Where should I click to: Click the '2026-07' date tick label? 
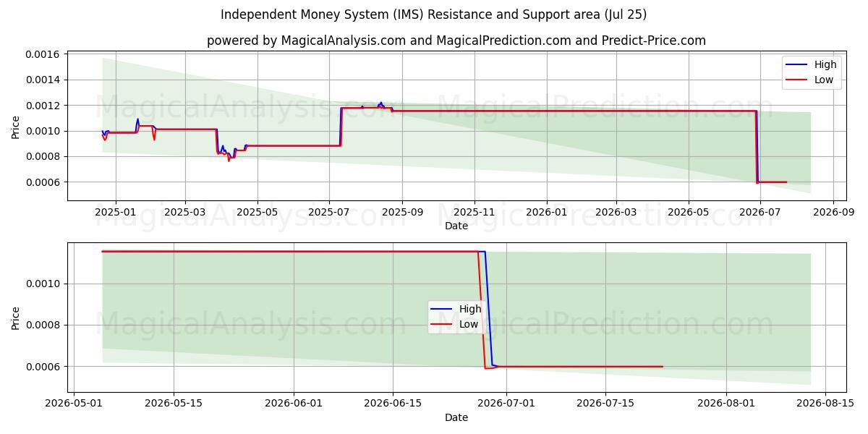[x=759, y=213]
